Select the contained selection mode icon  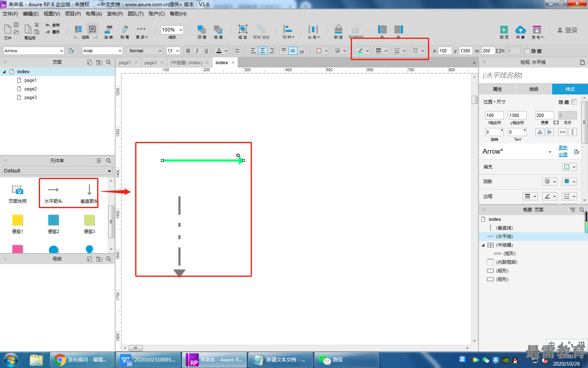coord(92,29)
